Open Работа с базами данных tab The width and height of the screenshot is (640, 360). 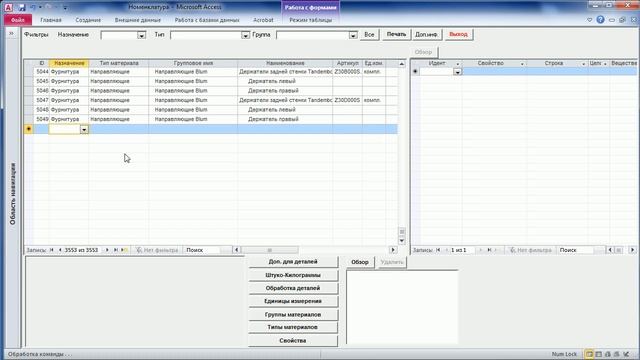(x=207, y=20)
